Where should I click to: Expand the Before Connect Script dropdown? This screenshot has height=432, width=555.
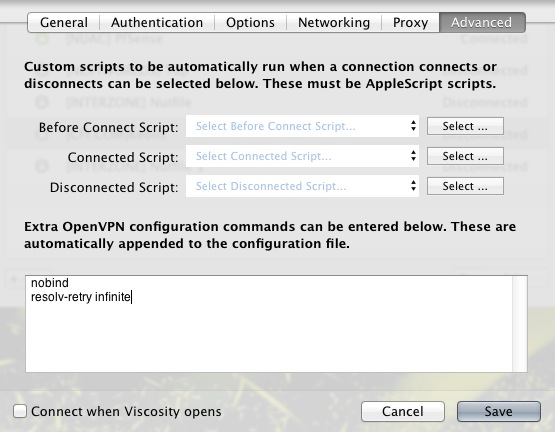302,126
